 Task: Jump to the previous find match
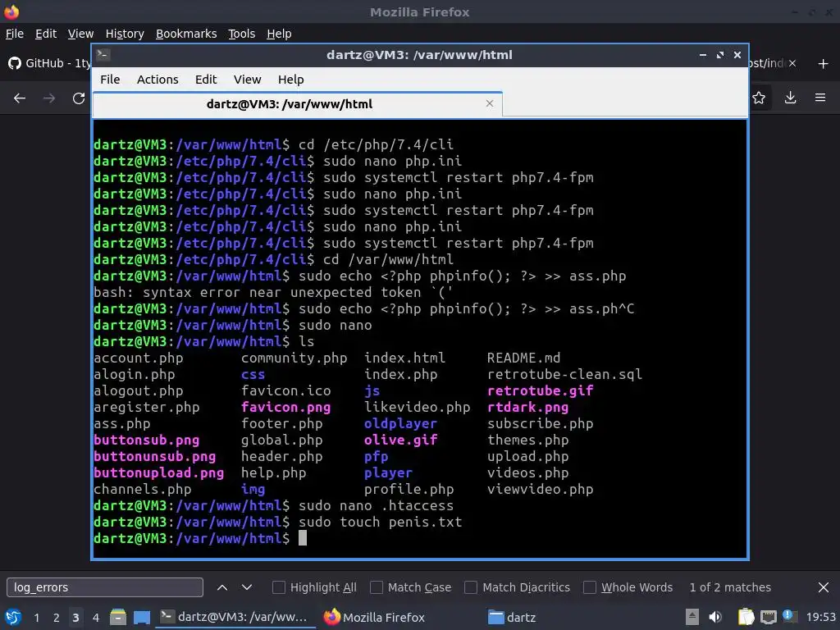point(221,587)
